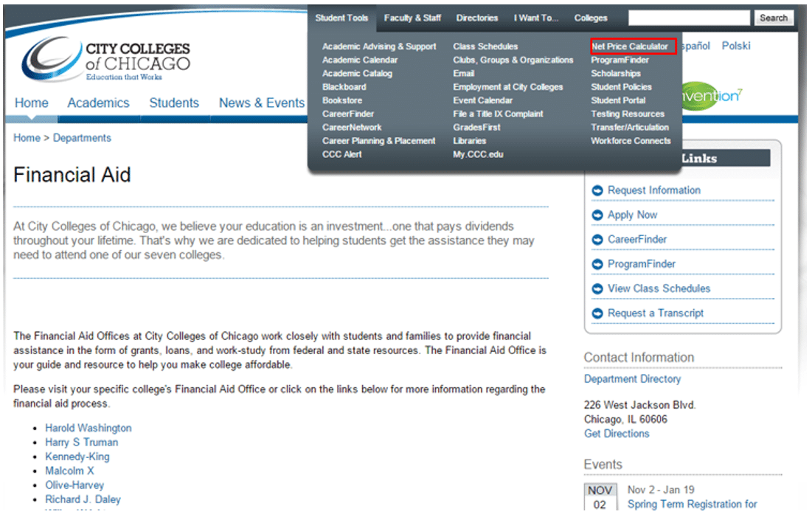
Task: Select Bookstore in the dropdown menu
Action: pyautogui.click(x=342, y=100)
